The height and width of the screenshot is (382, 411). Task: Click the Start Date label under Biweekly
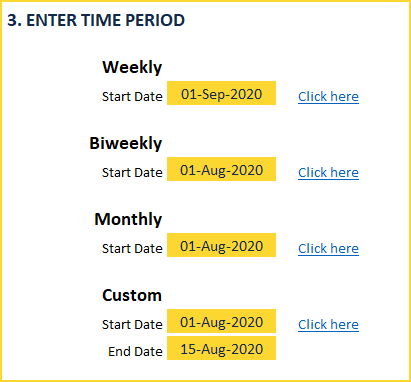coord(132,173)
